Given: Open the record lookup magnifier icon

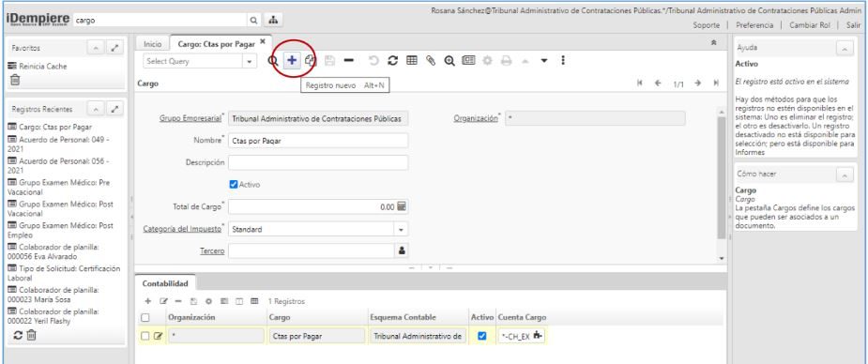Looking at the screenshot, I should pyautogui.click(x=273, y=61).
